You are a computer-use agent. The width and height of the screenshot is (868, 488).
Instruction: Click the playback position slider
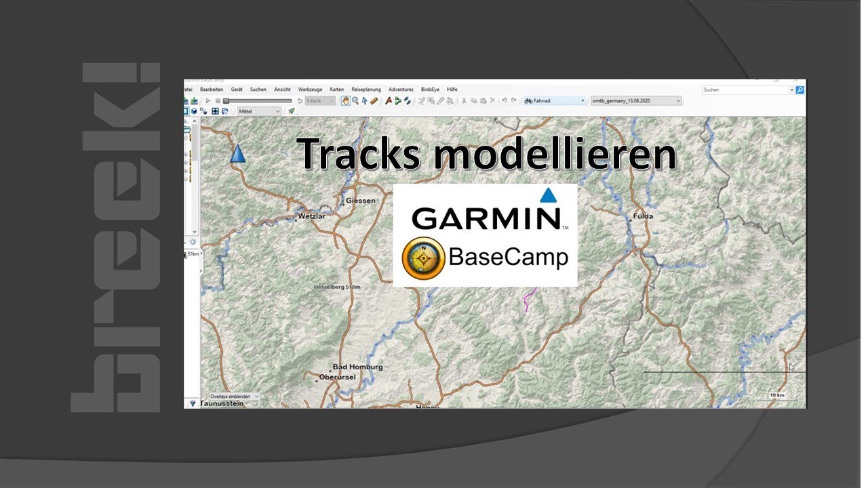(x=258, y=100)
